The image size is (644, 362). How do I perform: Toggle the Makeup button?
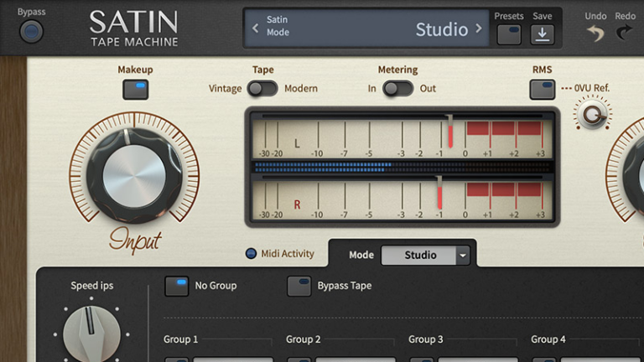[136, 90]
